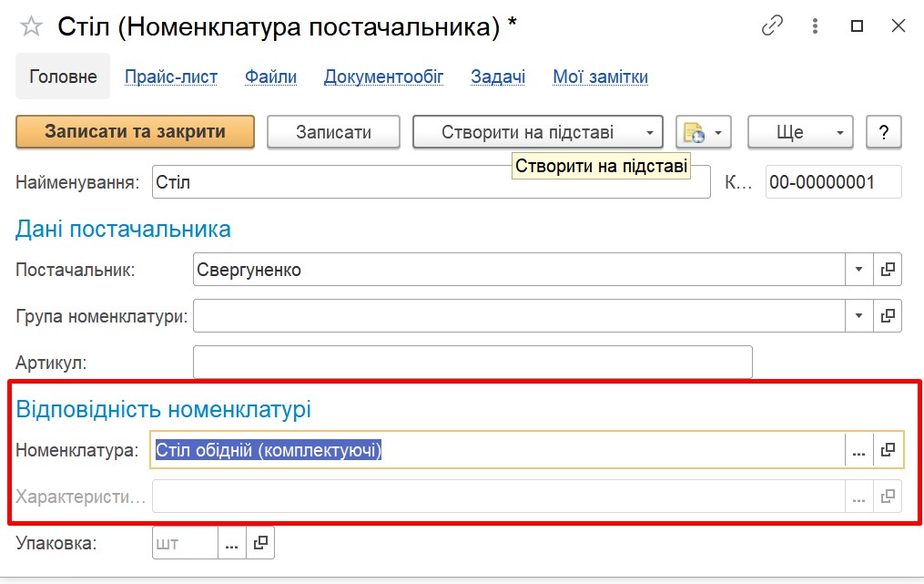Screen dimensions: 924x584
Task: Open the Номенклатура record icon
Action: tap(888, 451)
